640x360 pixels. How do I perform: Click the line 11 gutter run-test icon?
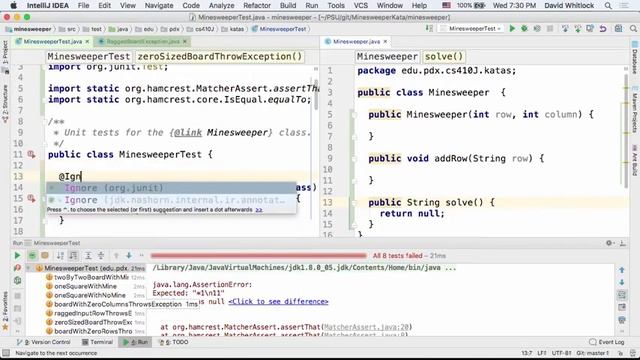[x=31, y=154]
